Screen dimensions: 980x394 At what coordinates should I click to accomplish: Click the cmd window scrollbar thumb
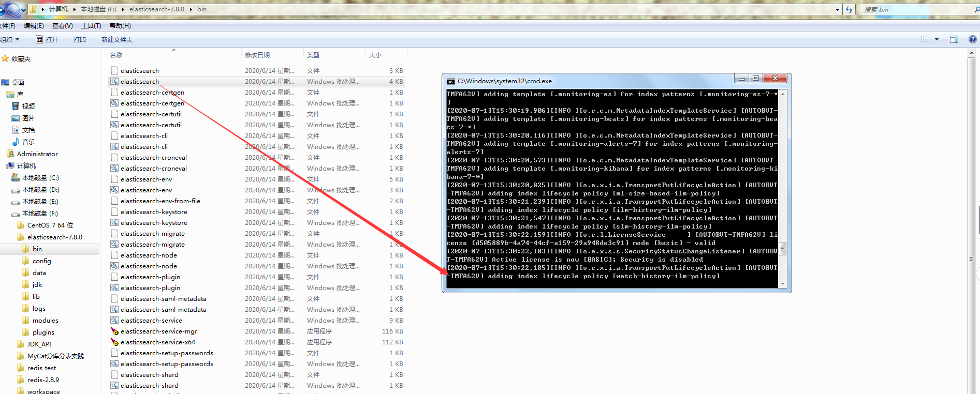tap(783, 249)
